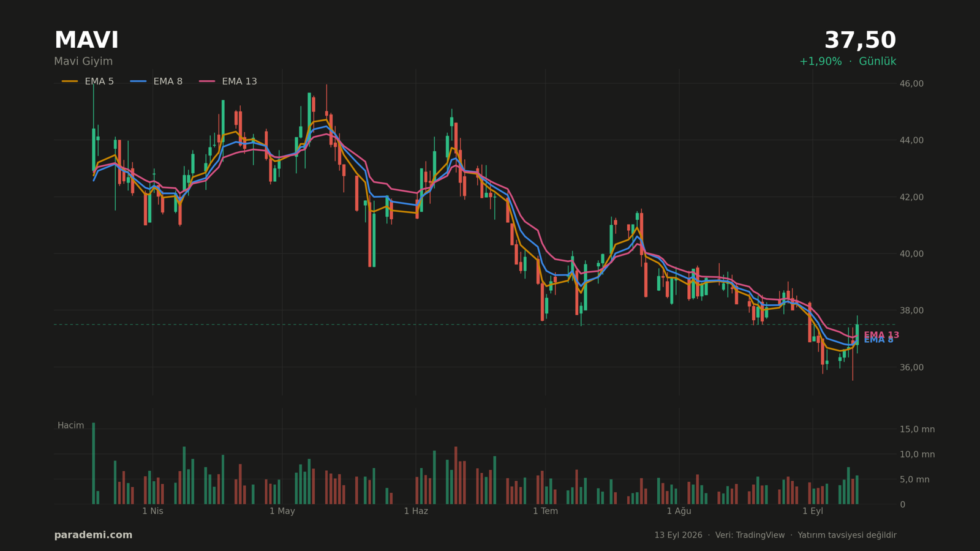Click the 40,00 price axis label
This screenshot has width=980, height=551.
(911, 253)
